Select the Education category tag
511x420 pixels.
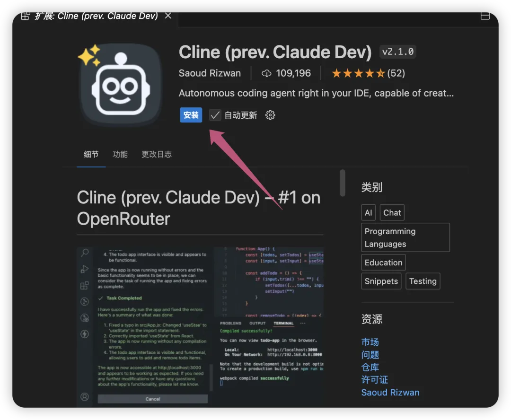coord(383,262)
